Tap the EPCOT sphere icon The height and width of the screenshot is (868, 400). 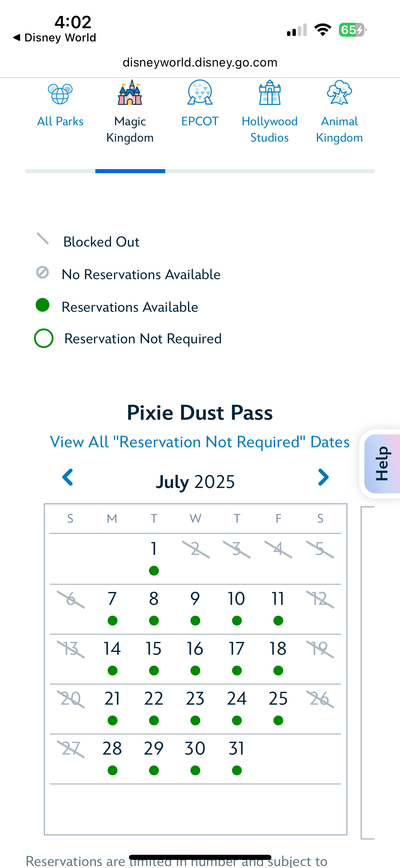click(x=200, y=92)
